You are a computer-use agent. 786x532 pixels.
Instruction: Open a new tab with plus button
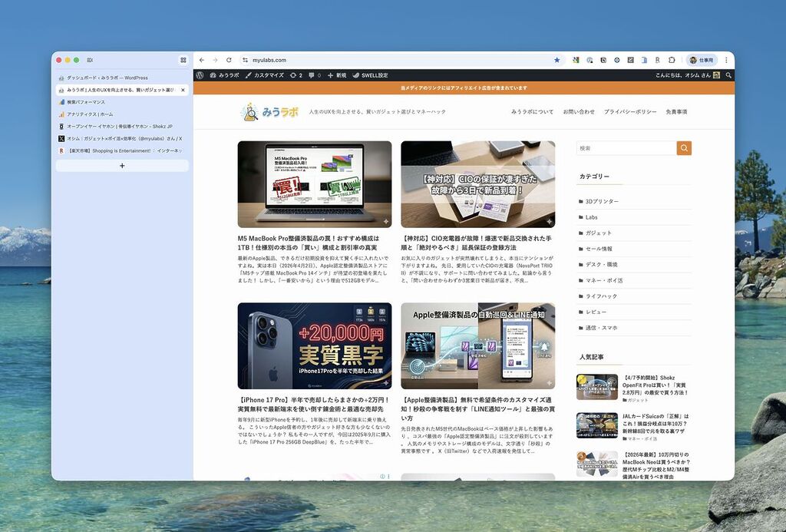pyautogui.click(x=122, y=165)
